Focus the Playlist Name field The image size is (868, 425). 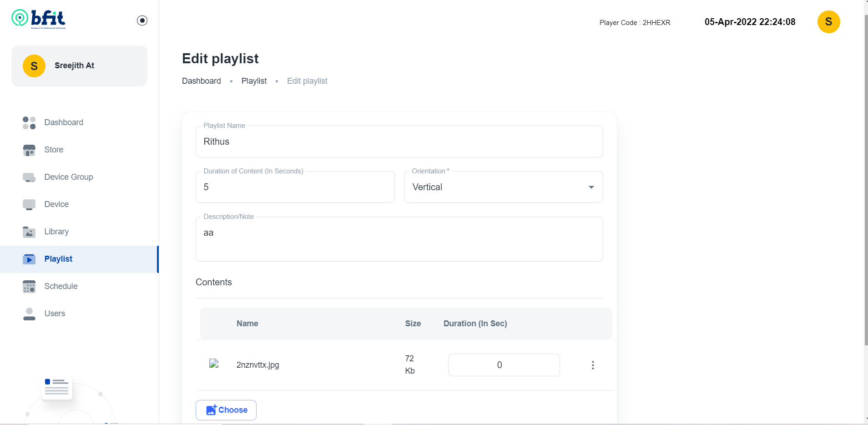click(399, 142)
